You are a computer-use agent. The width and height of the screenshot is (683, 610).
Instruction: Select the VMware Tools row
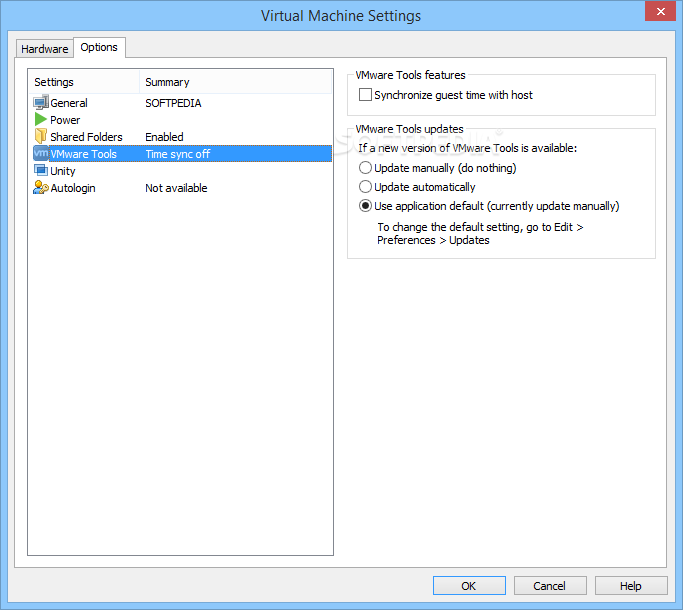tap(180, 154)
